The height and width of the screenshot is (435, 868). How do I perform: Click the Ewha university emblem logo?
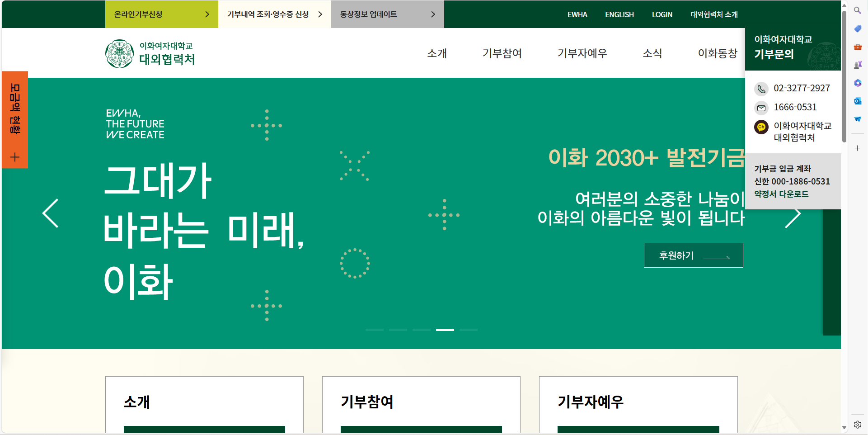119,53
